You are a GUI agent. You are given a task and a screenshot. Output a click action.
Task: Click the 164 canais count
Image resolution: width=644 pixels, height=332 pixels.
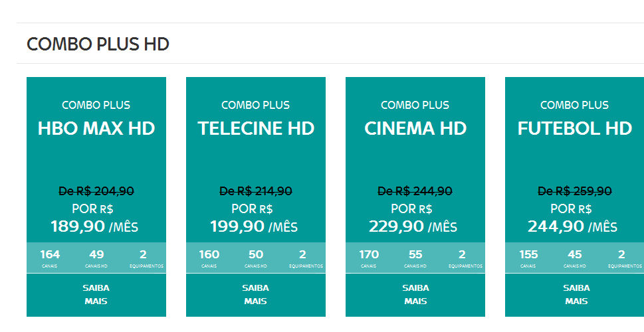click(50, 258)
